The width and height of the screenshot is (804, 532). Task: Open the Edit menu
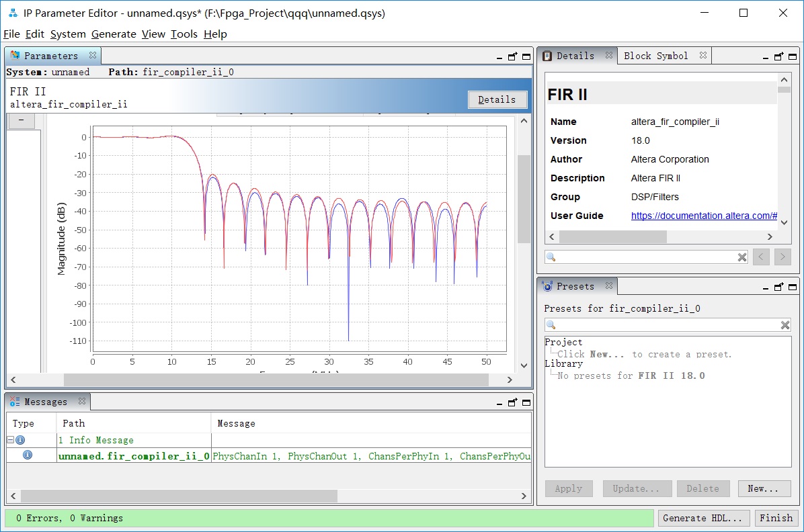[35, 34]
